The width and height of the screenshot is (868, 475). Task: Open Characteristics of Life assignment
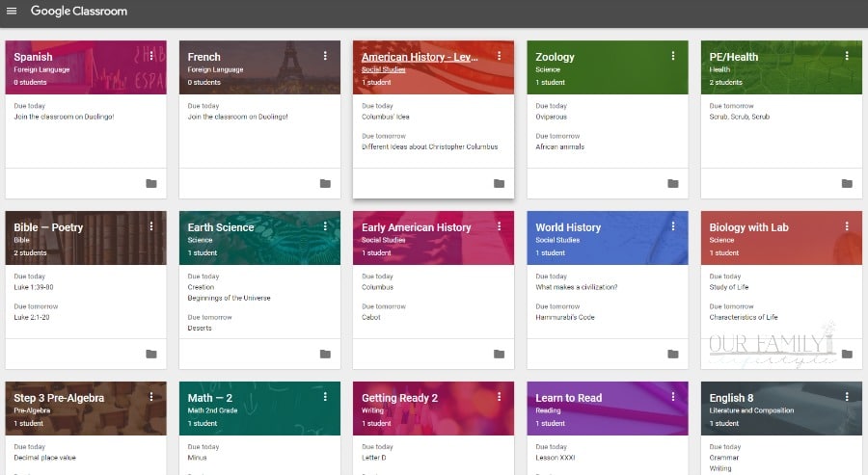pyautogui.click(x=743, y=317)
